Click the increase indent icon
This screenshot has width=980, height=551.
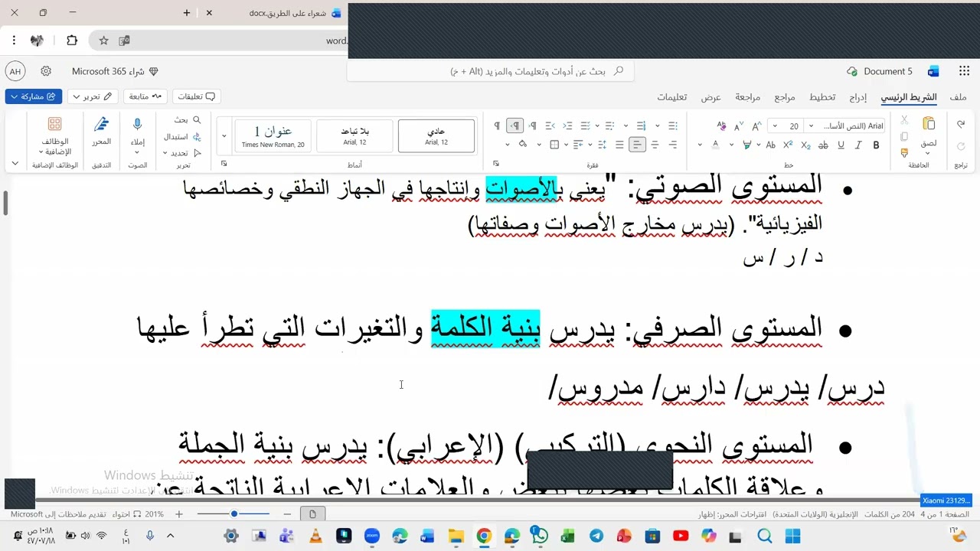[x=550, y=126]
